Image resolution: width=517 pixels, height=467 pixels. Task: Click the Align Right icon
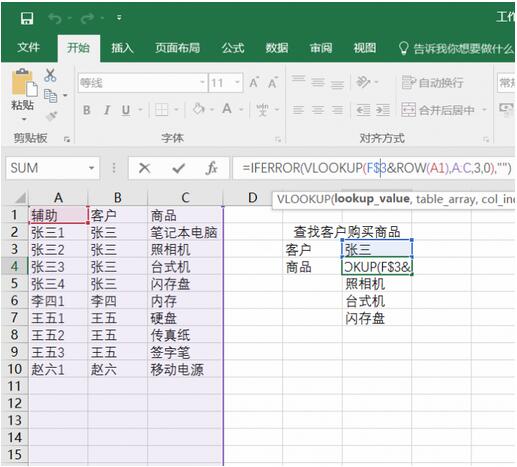pos(337,110)
